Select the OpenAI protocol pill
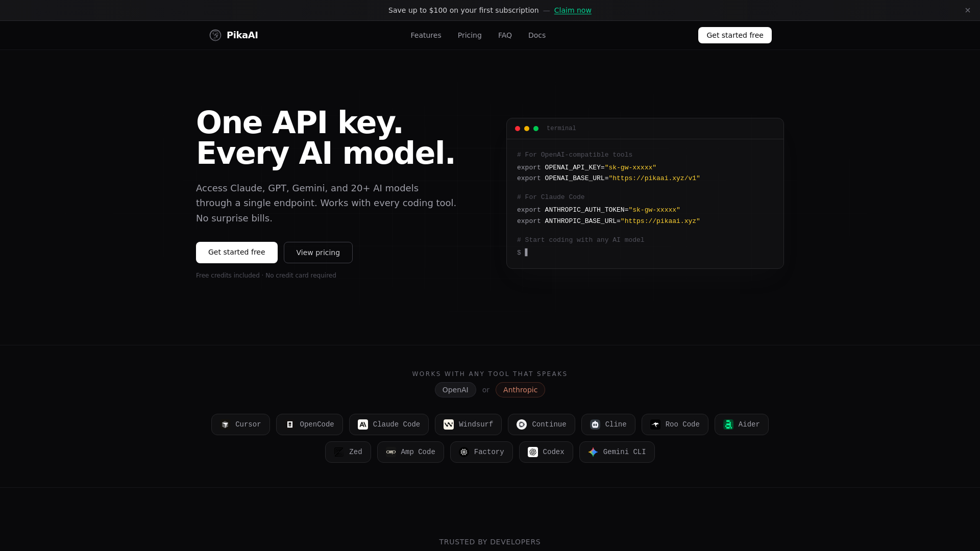The image size is (980, 551). (455, 390)
